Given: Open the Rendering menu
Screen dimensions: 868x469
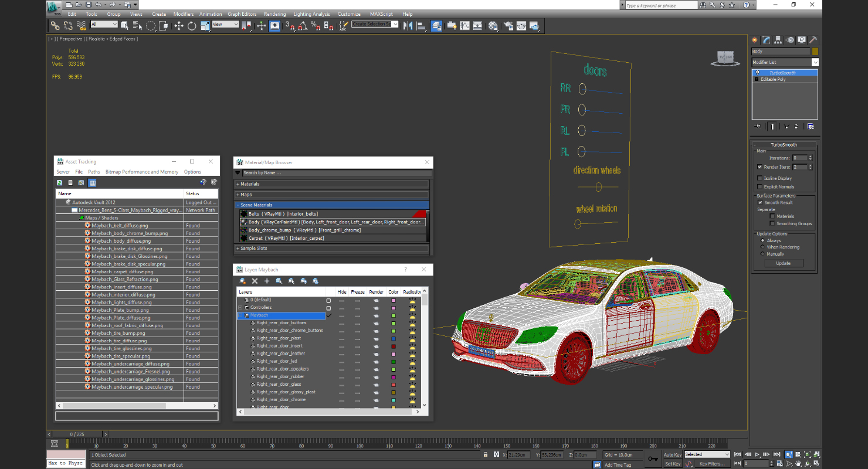Looking at the screenshot, I should click(x=274, y=14).
